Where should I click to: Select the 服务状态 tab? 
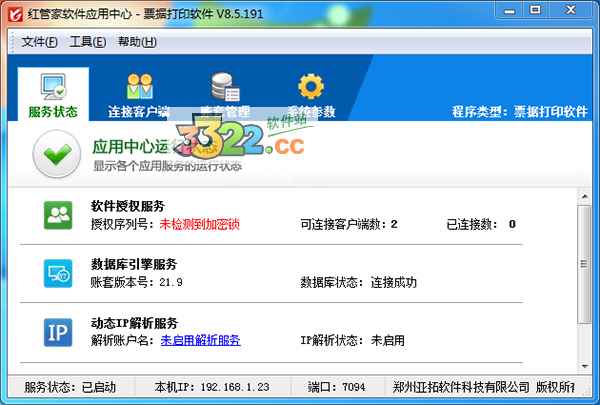(x=53, y=95)
